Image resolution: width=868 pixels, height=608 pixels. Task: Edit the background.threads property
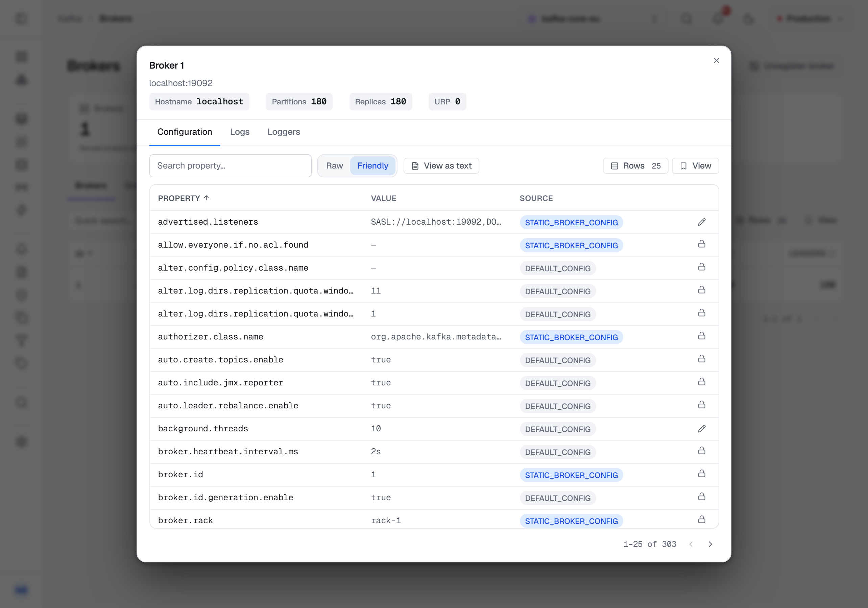701,429
